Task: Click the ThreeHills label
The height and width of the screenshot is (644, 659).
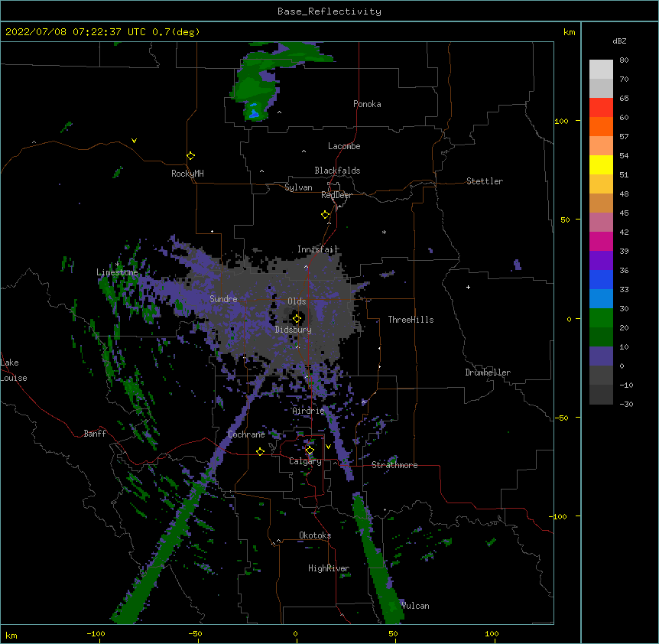Action: (x=411, y=320)
